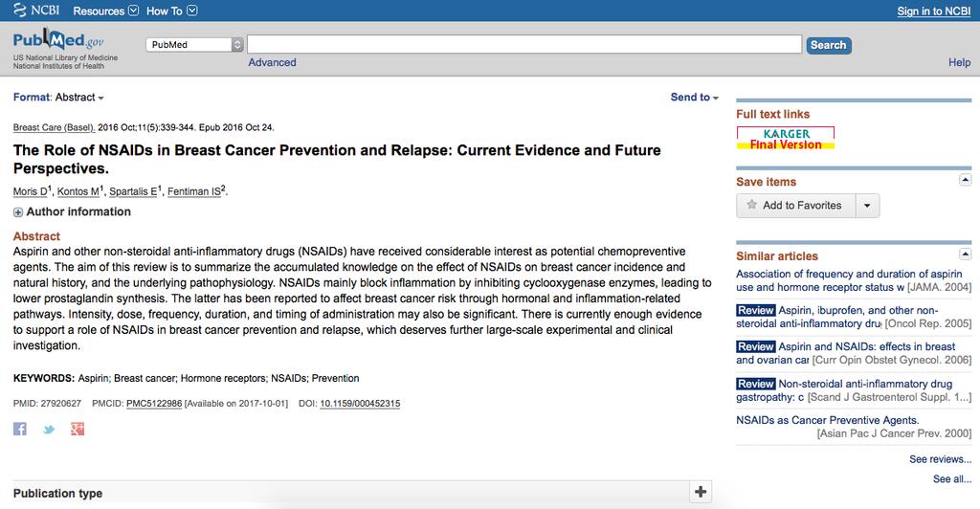This screenshot has height=509, width=980.
Task: Share article via Twitter bird icon
Action: point(49,429)
